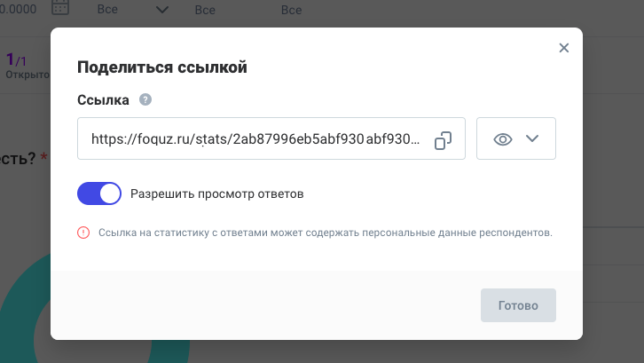
Task: Click the eye icon view selector
Action: tap(503, 139)
